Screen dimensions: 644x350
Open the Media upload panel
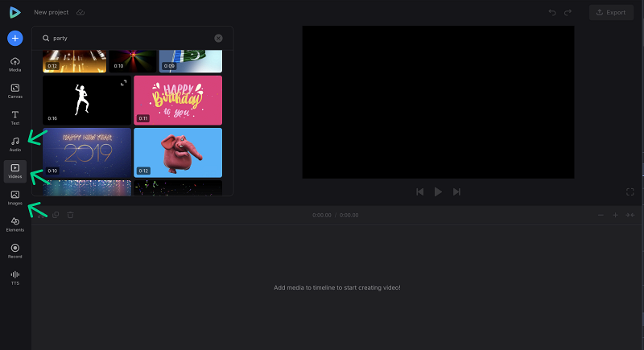pyautogui.click(x=15, y=64)
